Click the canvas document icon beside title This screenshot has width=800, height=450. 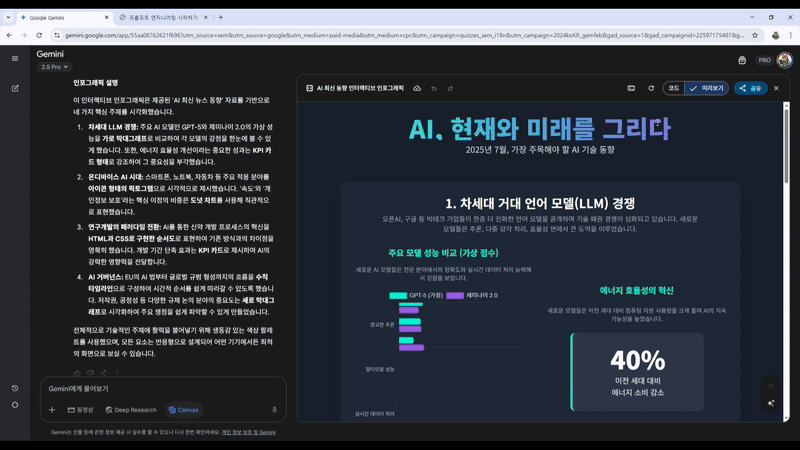click(309, 88)
